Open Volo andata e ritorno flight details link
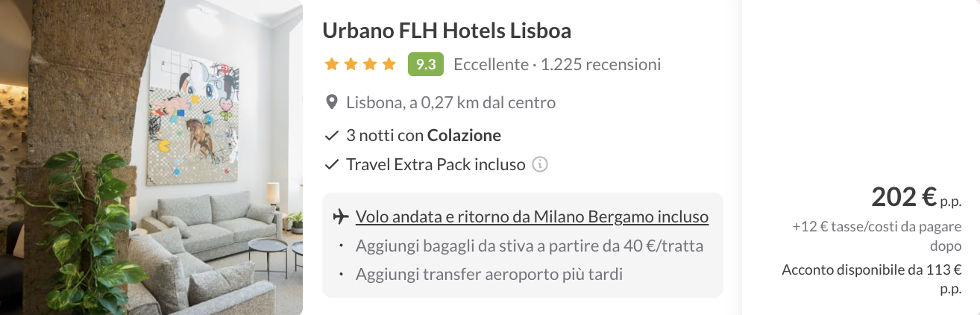 click(x=532, y=217)
